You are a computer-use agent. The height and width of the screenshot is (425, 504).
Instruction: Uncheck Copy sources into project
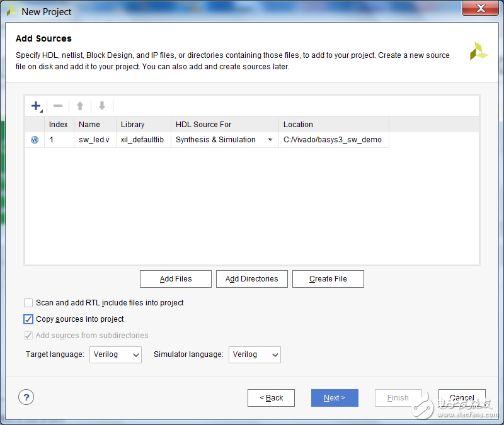point(28,319)
